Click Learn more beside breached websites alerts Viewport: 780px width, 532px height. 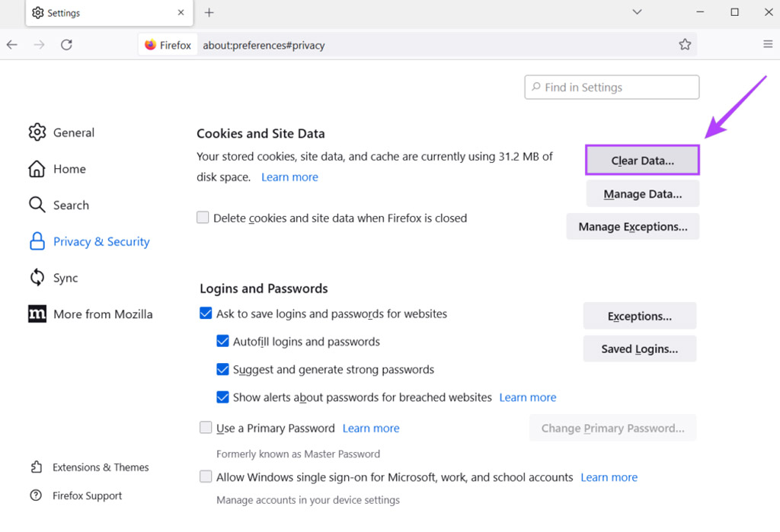point(527,397)
